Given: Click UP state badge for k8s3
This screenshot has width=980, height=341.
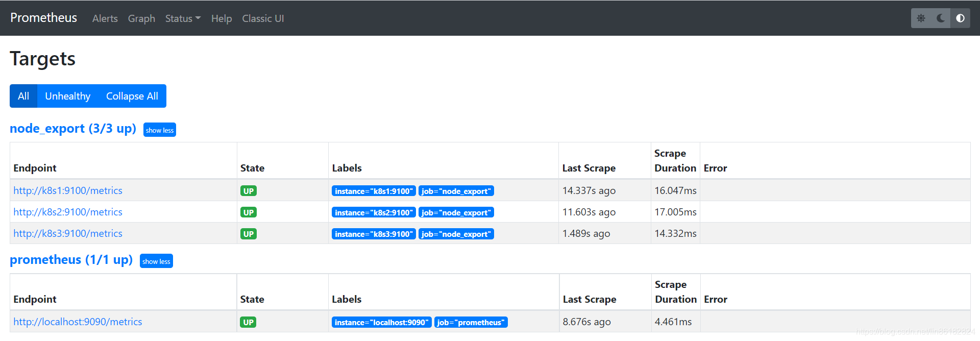Looking at the screenshot, I should point(249,234).
